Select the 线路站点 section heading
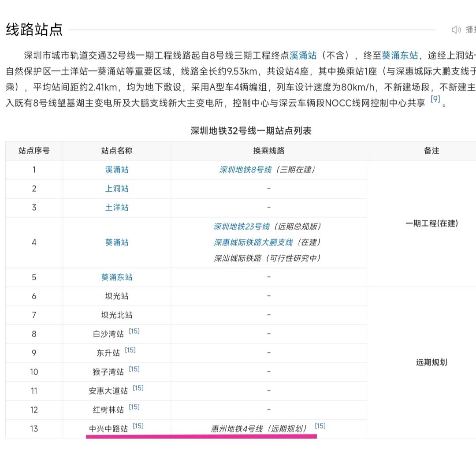476x469 pixels. click(34, 30)
